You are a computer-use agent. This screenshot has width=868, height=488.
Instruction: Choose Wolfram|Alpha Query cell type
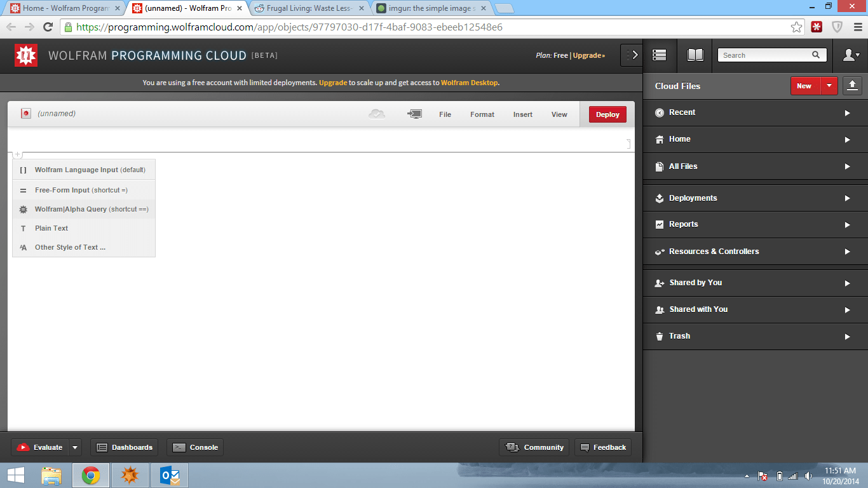point(84,209)
